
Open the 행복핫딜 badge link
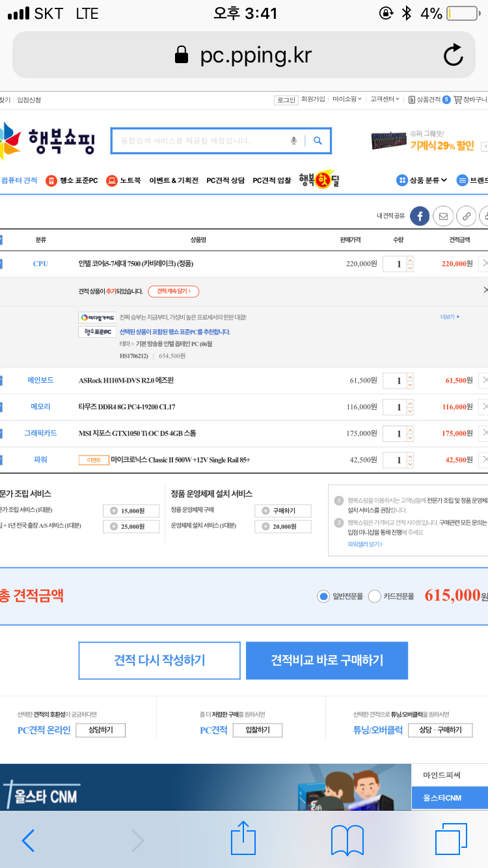click(x=319, y=179)
